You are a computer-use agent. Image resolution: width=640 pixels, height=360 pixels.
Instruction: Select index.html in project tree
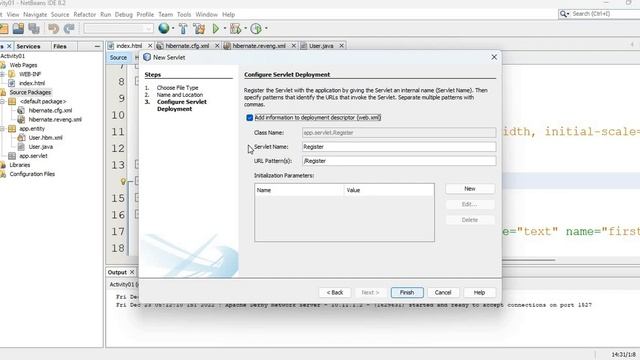coord(32,83)
